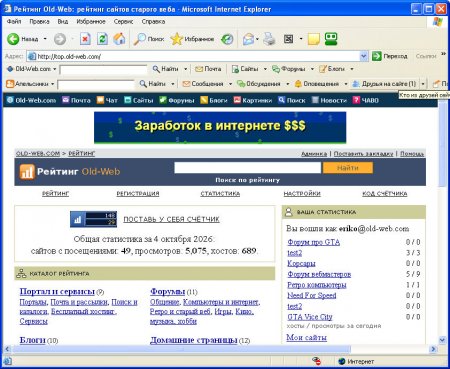Image resolution: width=450 pixels, height=369 pixels.
Task: Open КОД СЧЁТЧИКА tab link
Action: pyautogui.click(x=385, y=194)
